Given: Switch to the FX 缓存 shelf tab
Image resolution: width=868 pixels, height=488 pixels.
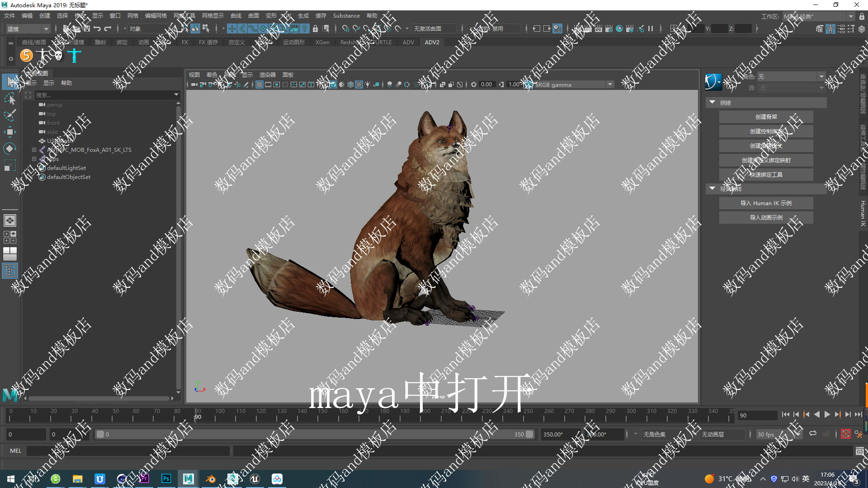Looking at the screenshot, I should [208, 42].
